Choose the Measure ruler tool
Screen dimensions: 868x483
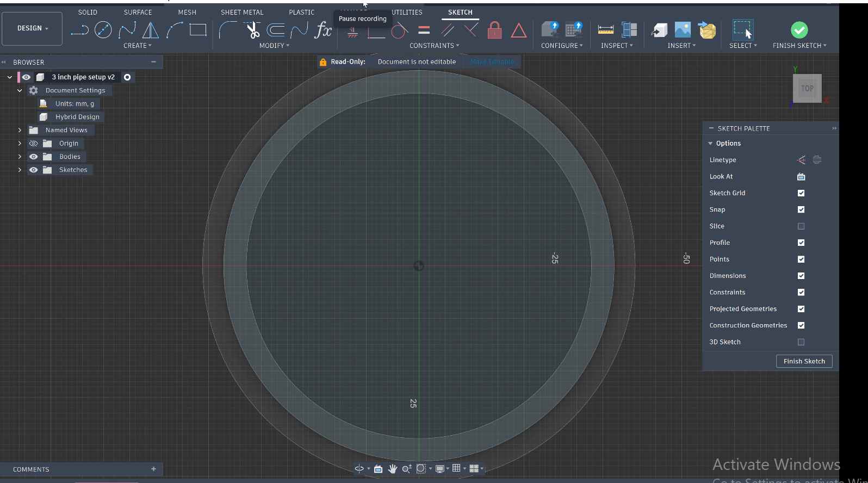pos(605,30)
